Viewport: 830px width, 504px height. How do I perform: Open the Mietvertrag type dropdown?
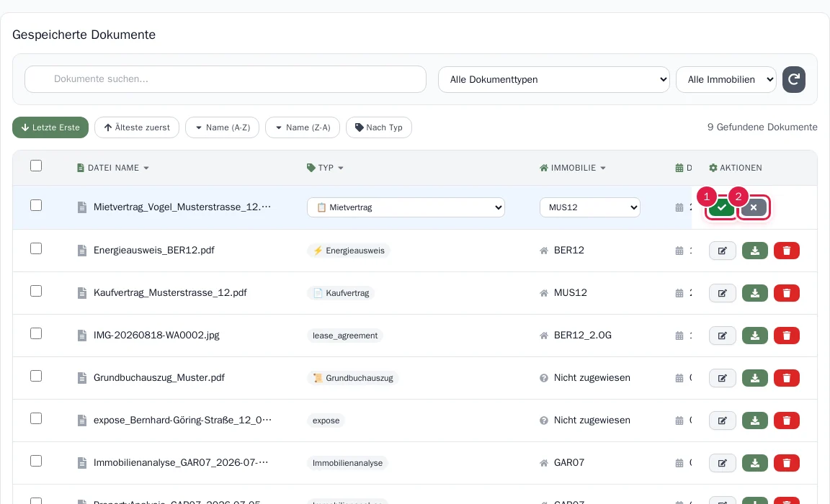pos(406,207)
